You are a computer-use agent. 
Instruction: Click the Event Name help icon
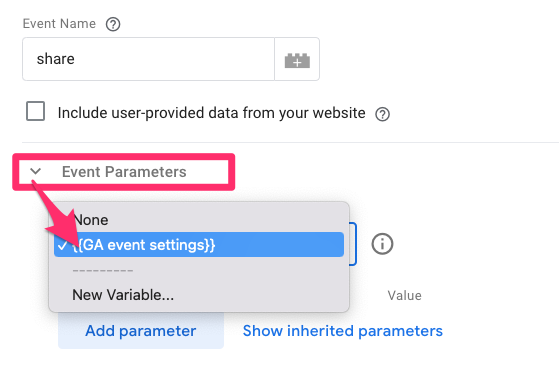(113, 24)
